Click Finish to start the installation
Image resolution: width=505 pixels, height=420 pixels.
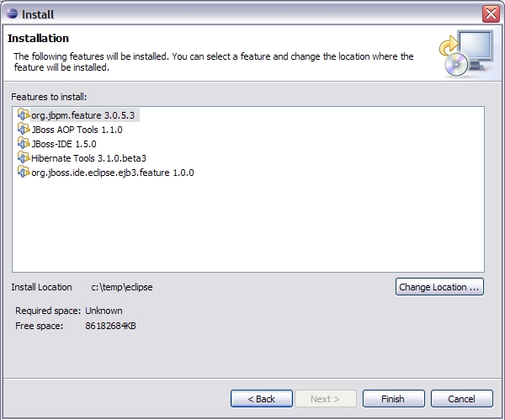click(x=394, y=399)
